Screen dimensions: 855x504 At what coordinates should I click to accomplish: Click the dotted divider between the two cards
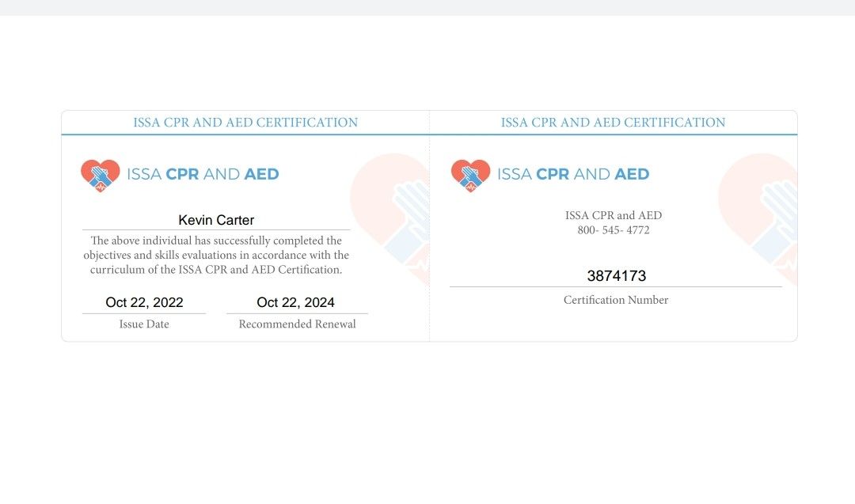[x=430, y=226]
